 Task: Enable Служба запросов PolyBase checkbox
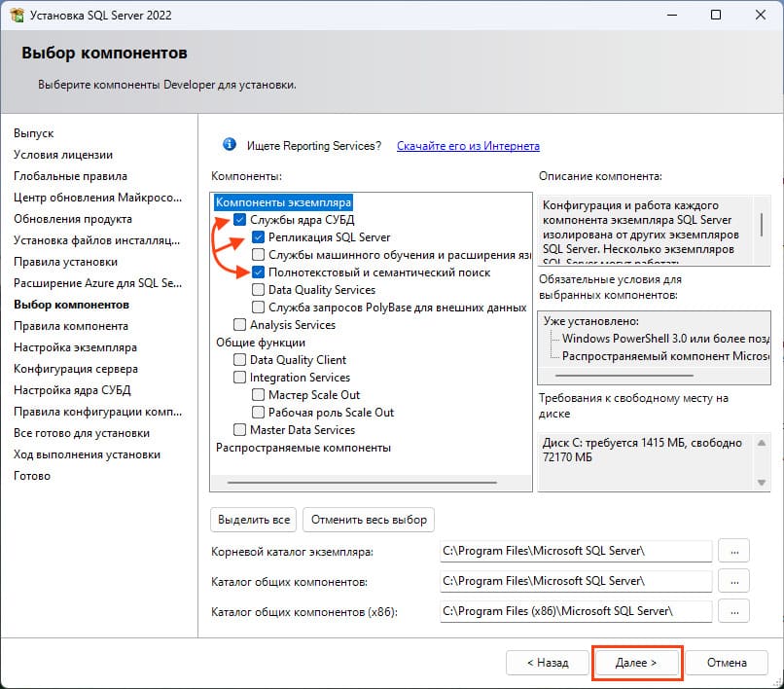pyautogui.click(x=258, y=308)
